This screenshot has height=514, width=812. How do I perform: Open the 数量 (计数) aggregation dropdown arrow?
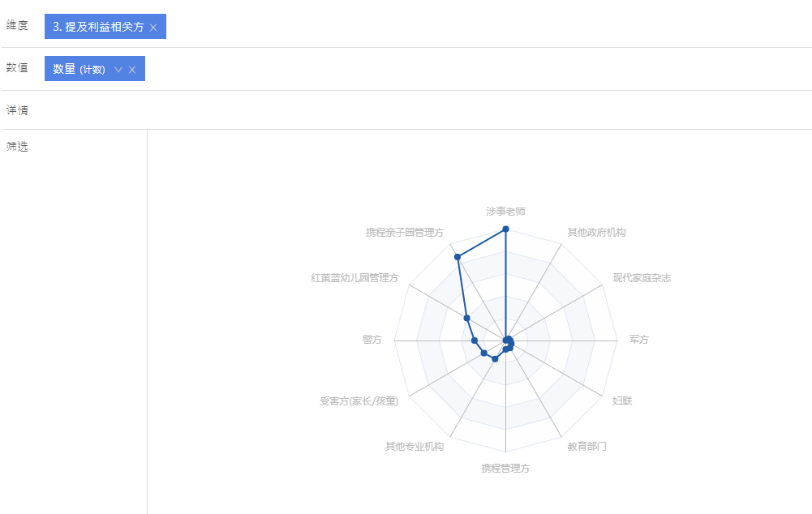click(x=118, y=70)
